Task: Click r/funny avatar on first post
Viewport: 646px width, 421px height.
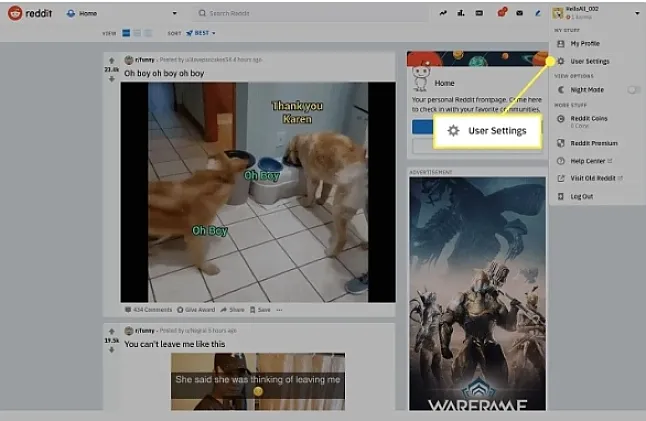Action: [x=129, y=60]
